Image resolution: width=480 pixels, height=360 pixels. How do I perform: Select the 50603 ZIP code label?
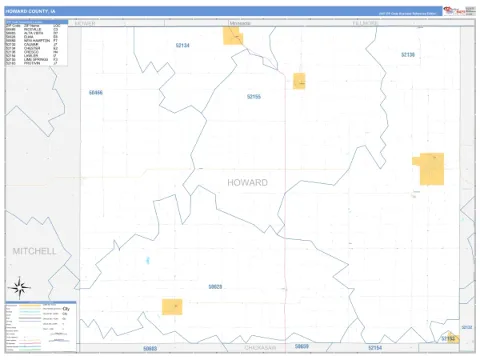150,349
